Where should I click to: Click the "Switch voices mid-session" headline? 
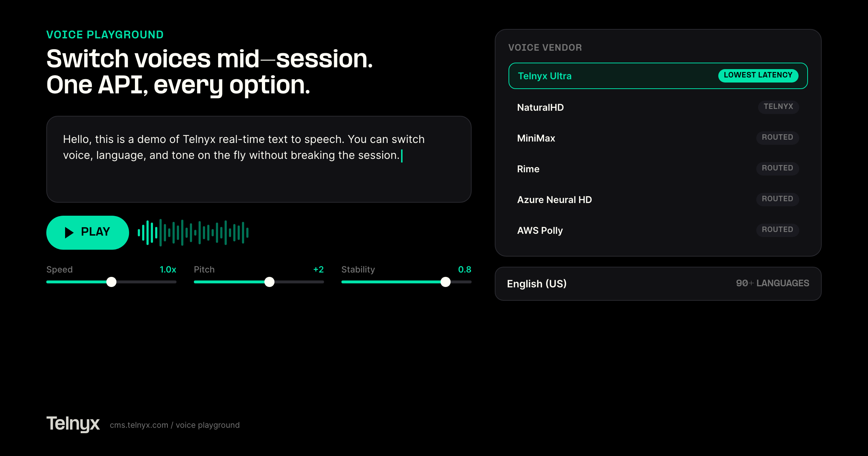210,59
